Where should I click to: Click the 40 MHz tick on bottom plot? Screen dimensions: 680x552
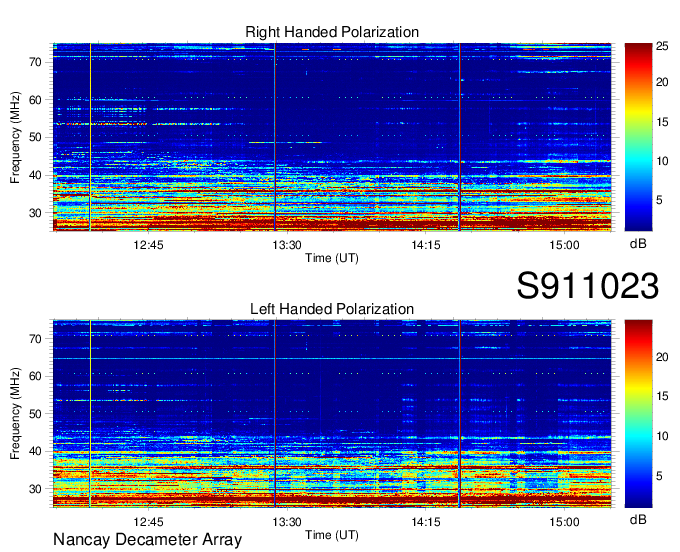[x=36, y=452]
